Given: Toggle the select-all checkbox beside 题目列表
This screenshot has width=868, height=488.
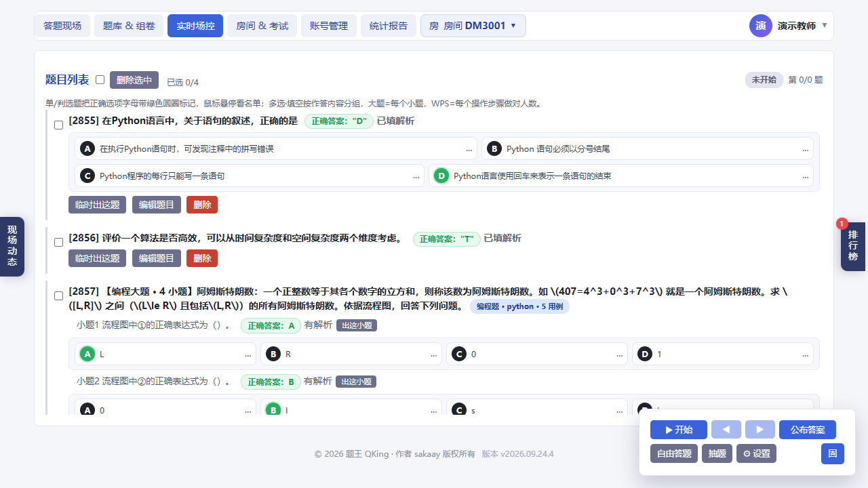Looking at the screenshot, I should tap(100, 79).
